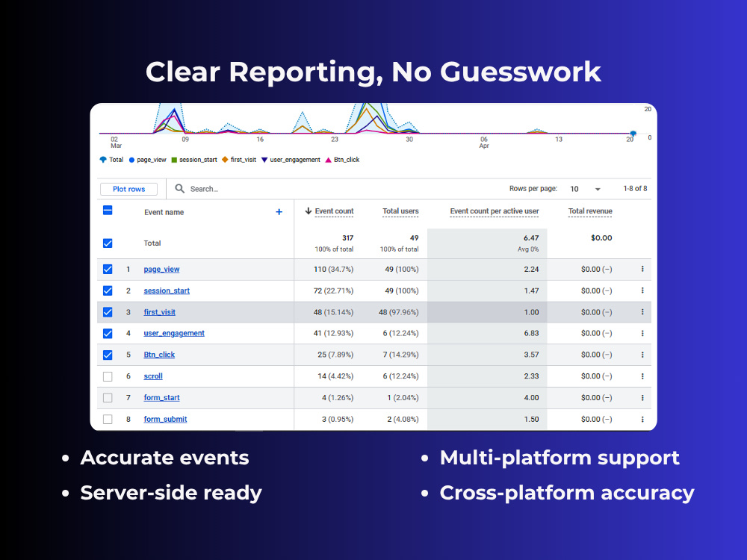747x560 pixels.
Task: Open the user_engagement event link
Action: pos(174,333)
